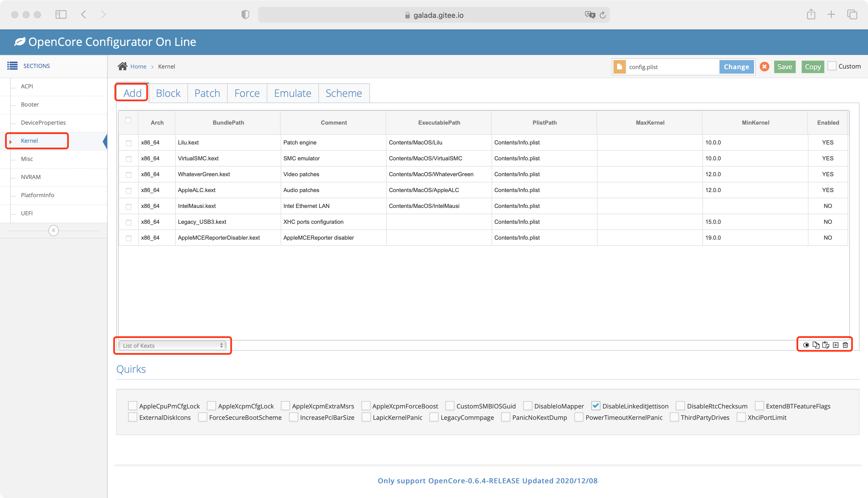Click the Safari sidebar toggle icon
Viewport: 868px width, 498px height.
tap(61, 14)
